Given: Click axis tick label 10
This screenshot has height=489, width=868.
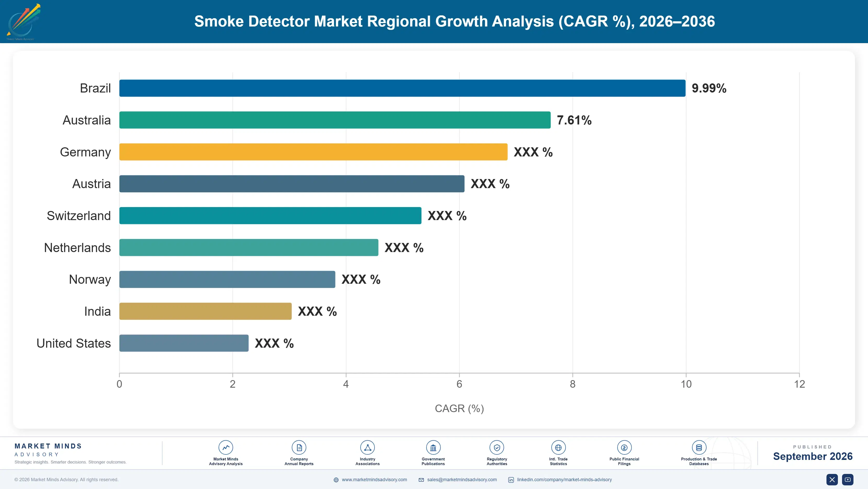Looking at the screenshot, I should point(686,384).
